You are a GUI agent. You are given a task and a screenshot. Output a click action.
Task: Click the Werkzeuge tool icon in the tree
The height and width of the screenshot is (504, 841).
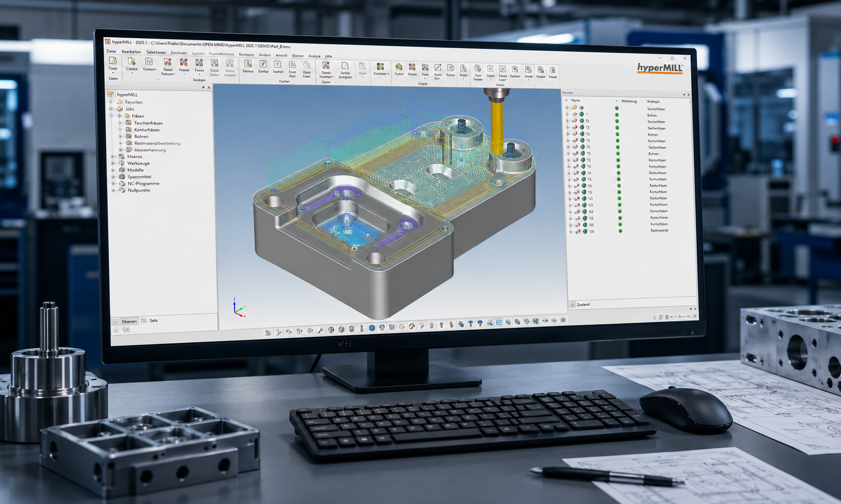122,163
